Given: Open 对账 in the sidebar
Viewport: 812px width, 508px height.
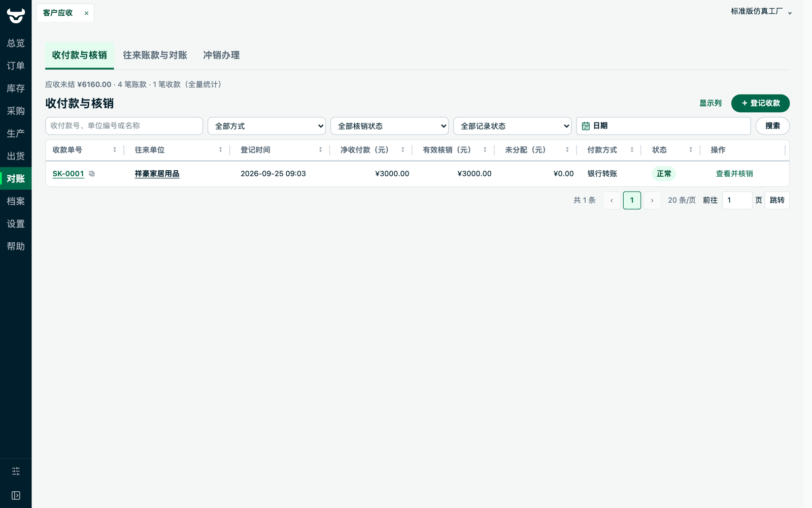Looking at the screenshot, I should click(x=16, y=178).
